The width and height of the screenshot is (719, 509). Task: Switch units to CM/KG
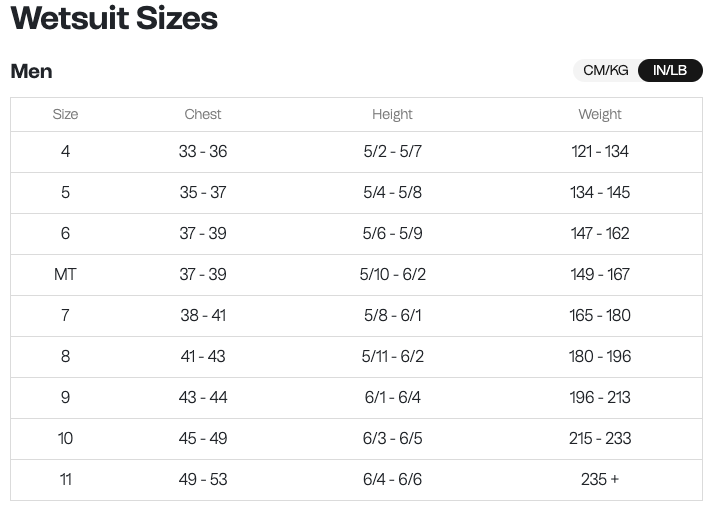coord(606,70)
